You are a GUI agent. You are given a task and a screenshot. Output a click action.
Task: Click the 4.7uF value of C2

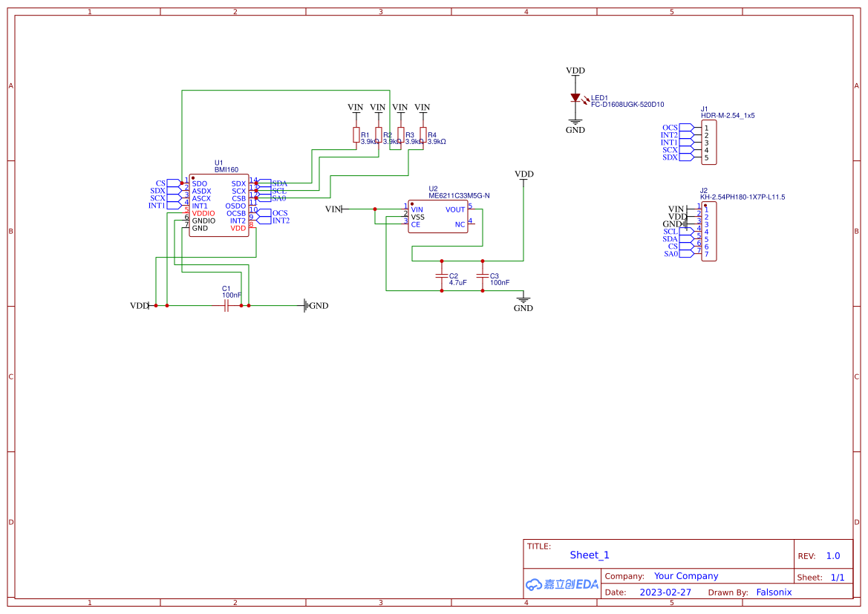[x=458, y=283]
